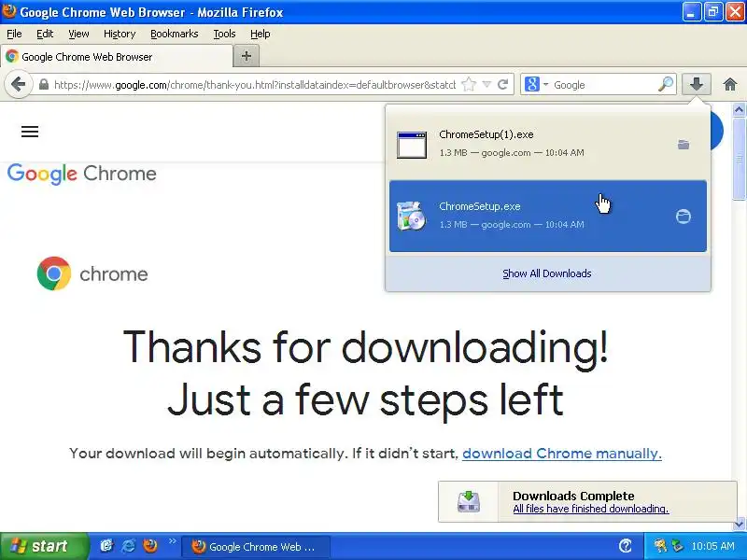The image size is (747, 560).
Task: Click the help question mark taskbar icon
Action: [x=626, y=546]
